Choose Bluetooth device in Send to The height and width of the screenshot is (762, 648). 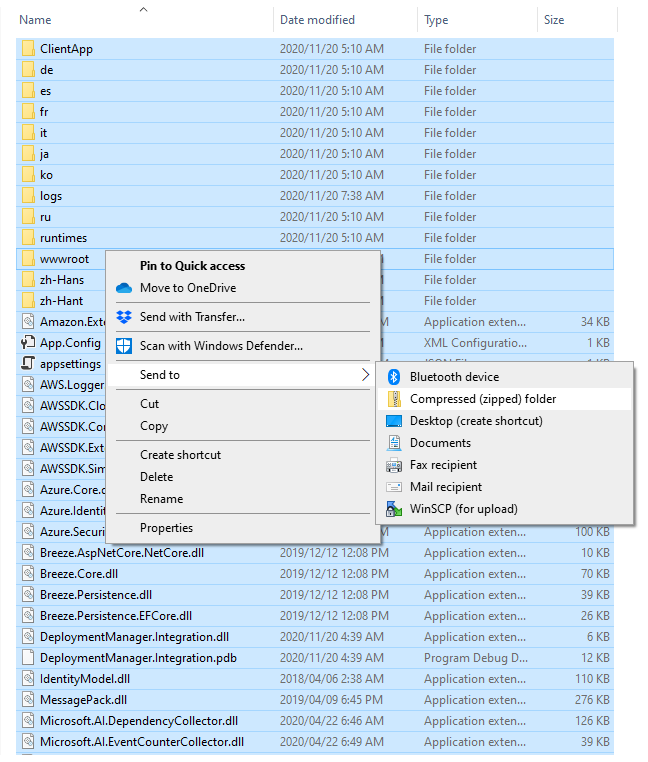(x=455, y=377)
